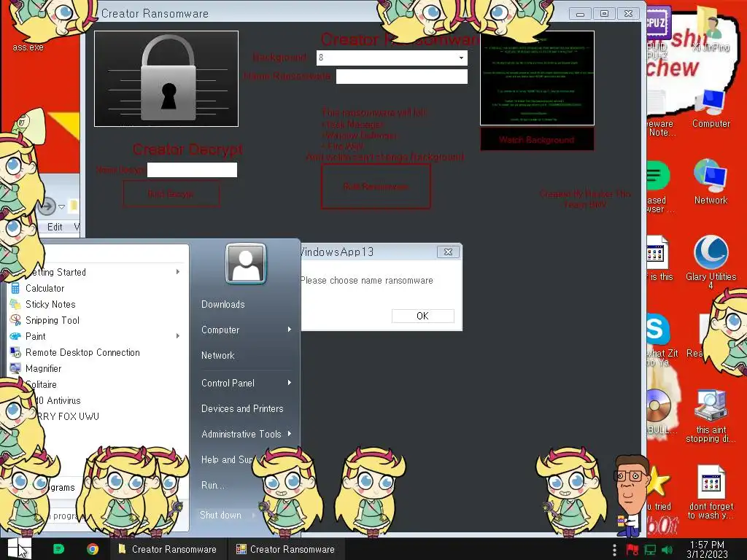Focus the Name Ransomware text field

coord(402,76)
